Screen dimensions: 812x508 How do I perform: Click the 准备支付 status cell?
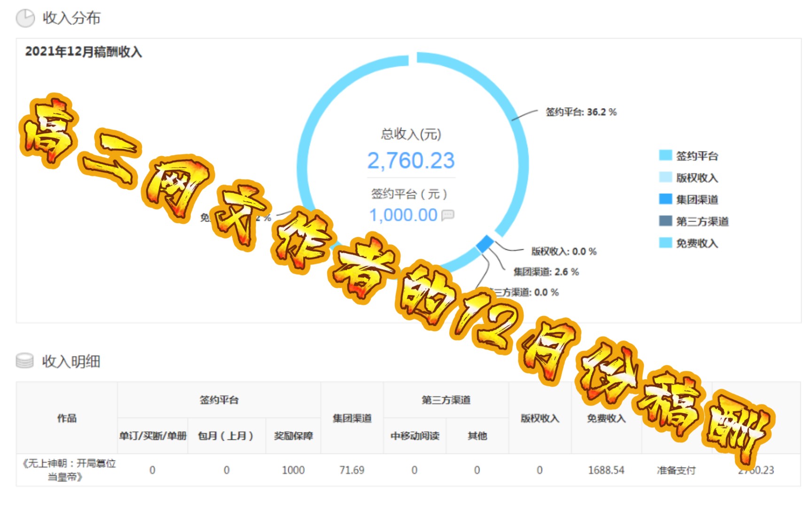click(x=676, y=470)
